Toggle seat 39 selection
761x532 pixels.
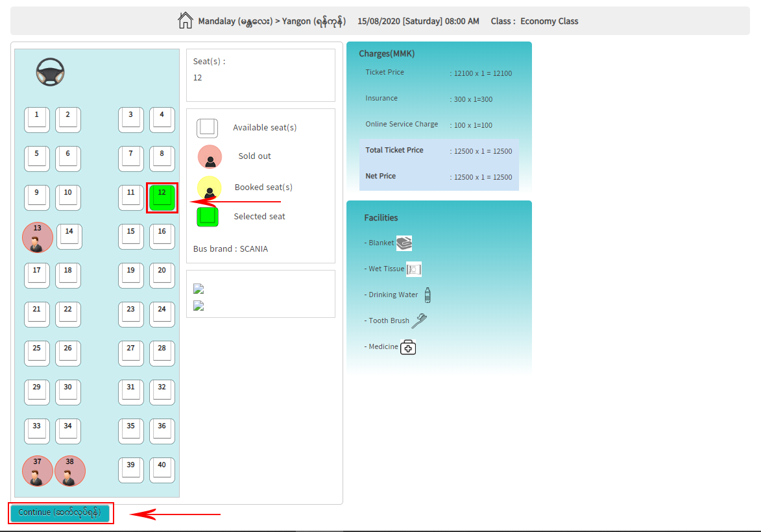tap(131, 470)
